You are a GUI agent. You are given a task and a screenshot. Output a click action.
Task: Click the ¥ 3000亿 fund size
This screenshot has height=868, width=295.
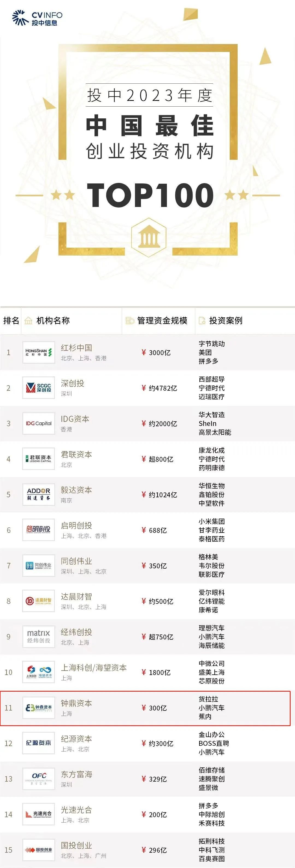[x=156, y=352]
